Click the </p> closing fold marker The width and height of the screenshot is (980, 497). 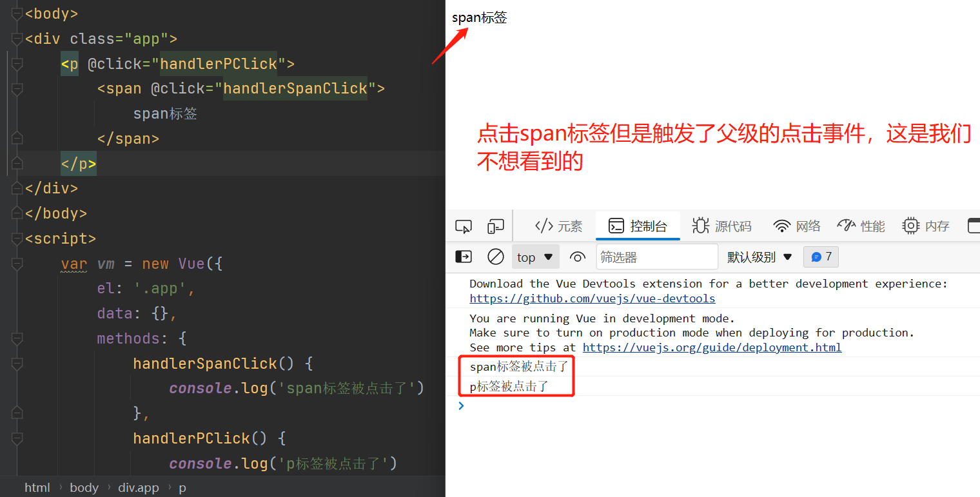(17, 164)
